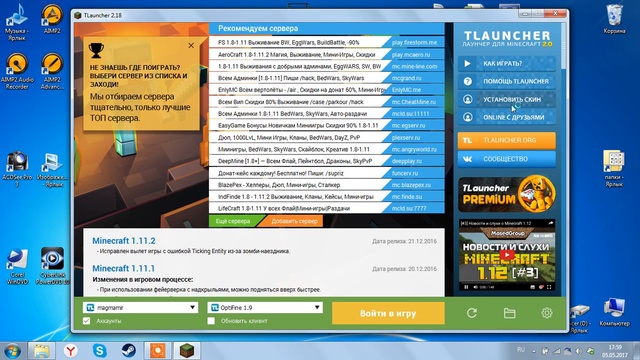This screenshot has height=360, width=640.
Task: Open the settings gear icon
Action: point(547,313)
